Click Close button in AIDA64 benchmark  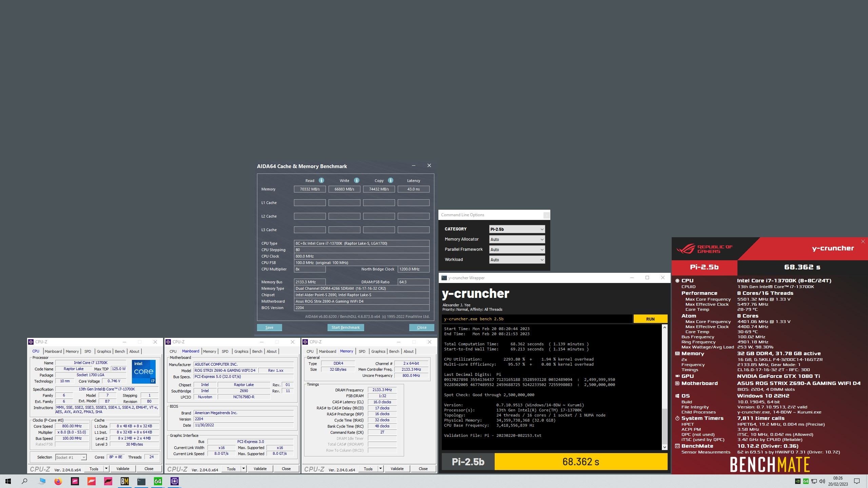pos(421,327)
